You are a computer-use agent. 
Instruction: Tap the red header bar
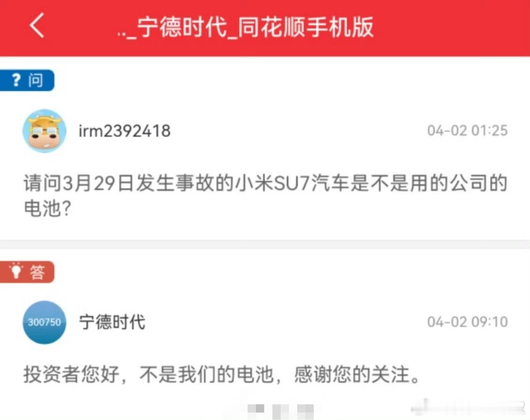265,28
